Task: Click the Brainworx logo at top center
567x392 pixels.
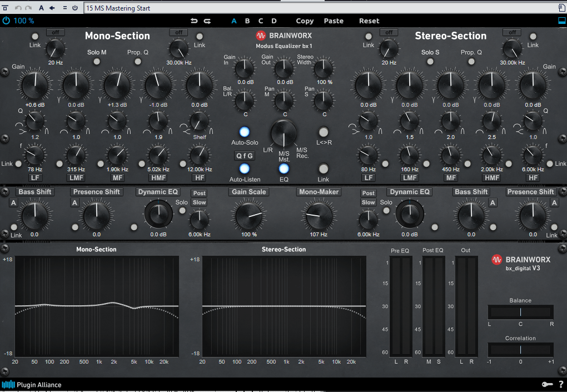Action: (283, 36)
